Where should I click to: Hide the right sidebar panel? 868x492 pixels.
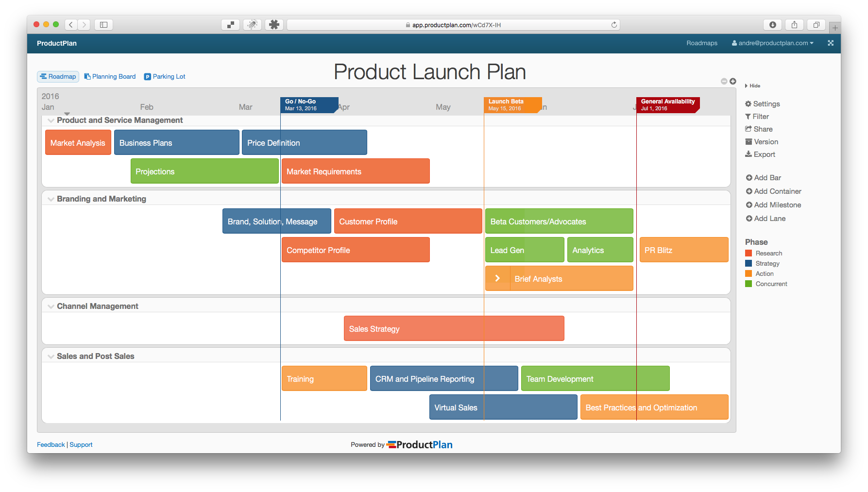(752, 86)
